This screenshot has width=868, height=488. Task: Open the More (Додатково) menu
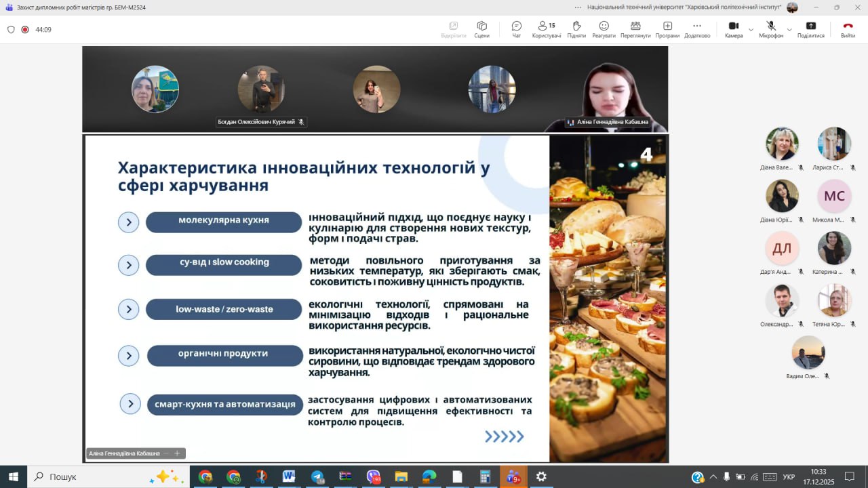click(x=696, y=29)
